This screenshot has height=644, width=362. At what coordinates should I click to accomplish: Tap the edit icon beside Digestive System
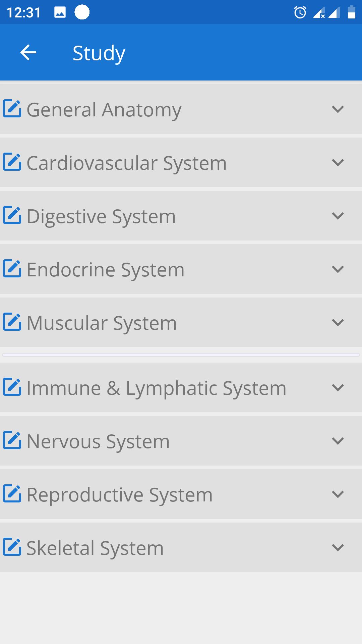12,215
